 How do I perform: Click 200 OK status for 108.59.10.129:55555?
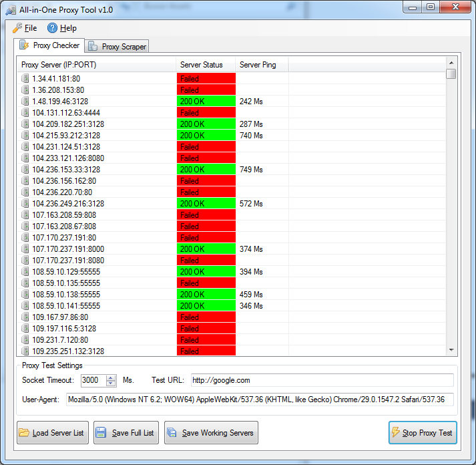pyautogui.click(x=206, y=271)
